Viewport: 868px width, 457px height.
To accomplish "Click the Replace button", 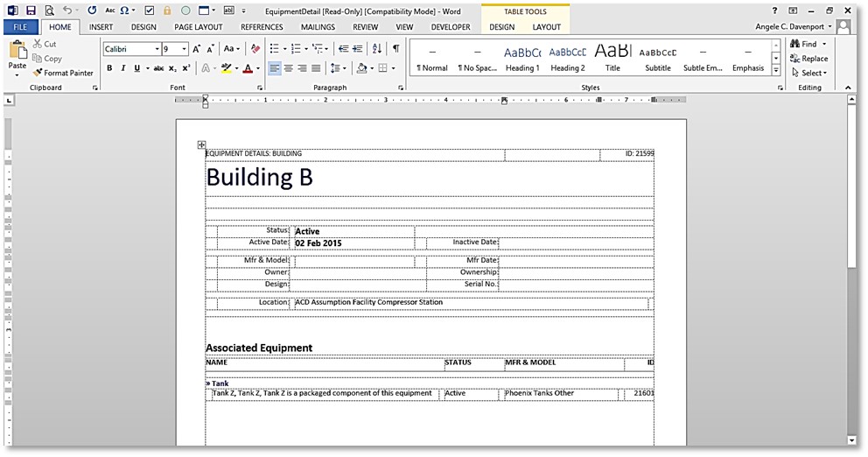I will coord(809,58).
